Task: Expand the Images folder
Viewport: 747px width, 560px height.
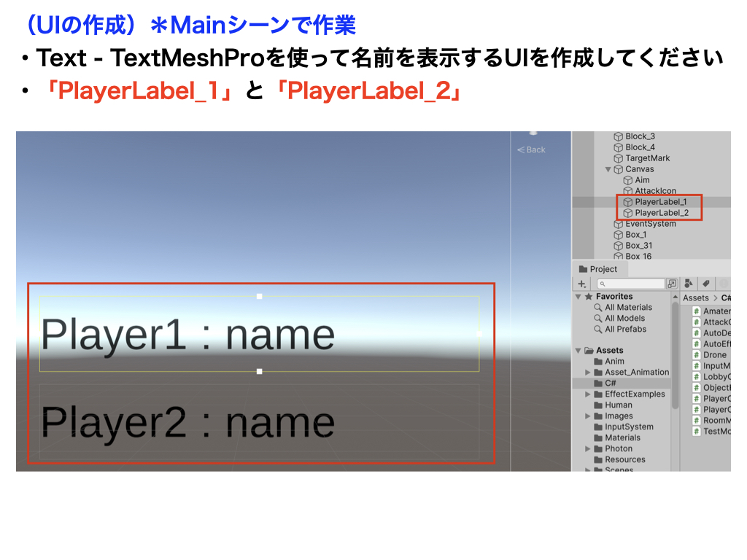Action: pos(588,416)
